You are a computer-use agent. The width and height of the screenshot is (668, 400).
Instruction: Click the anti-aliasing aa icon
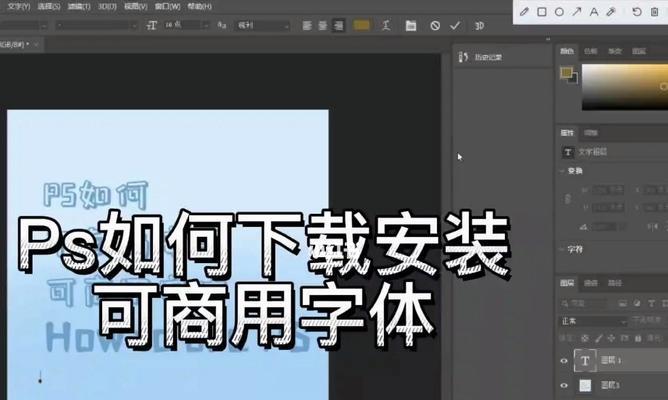coord(222,25)
